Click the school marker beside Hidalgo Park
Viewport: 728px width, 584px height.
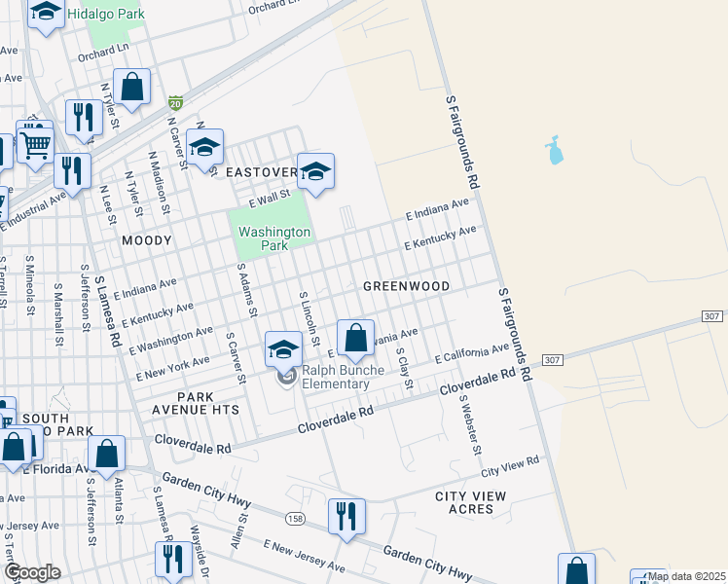pos(45,14)
